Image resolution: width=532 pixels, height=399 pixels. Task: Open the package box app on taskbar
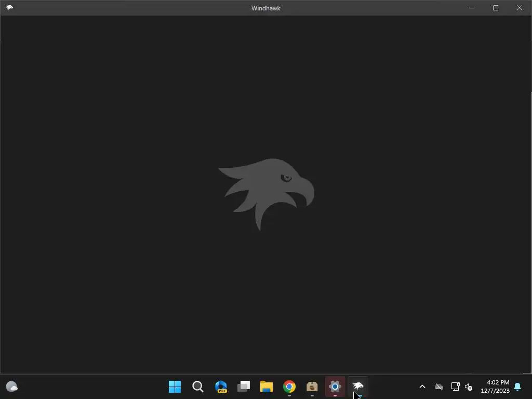[x=312, y=387]
